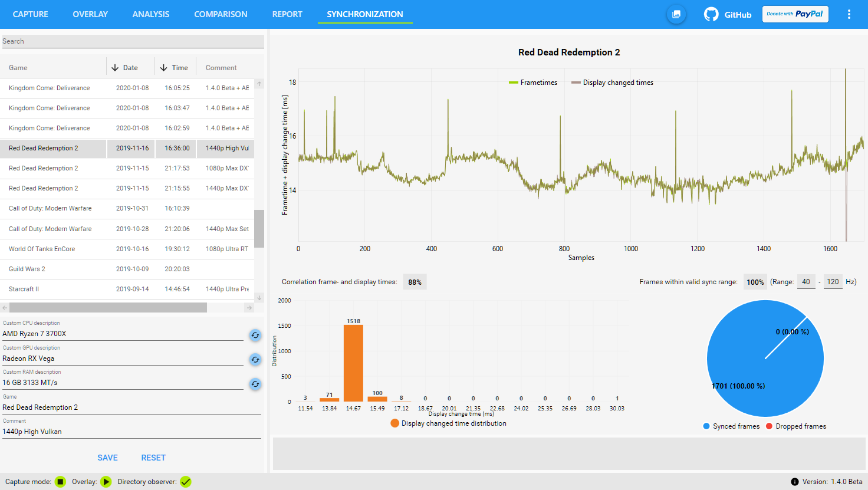The image size is (868, 490).
Task: Click the record list scroll-up arrow
Action: click(259, 84)
